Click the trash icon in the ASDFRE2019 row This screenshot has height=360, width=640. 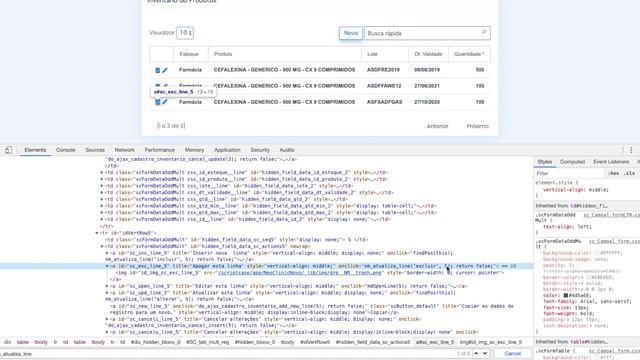tap(158, 70)
